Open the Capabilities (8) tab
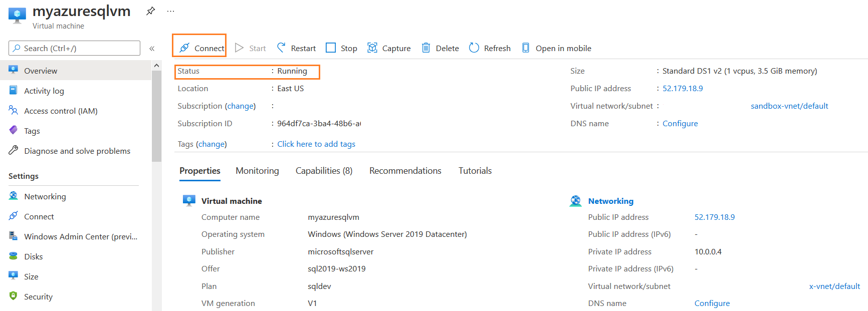The width and height of the screenshot is (868, 311). (x=324, y=171)
